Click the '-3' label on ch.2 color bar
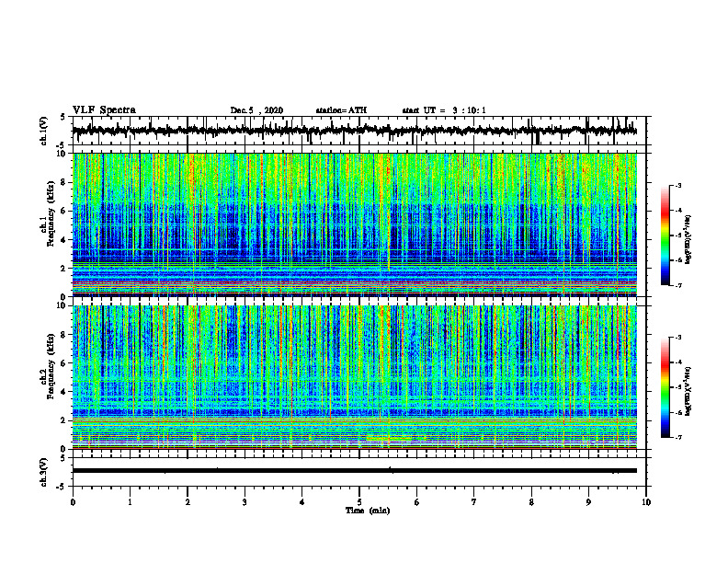The width and height of the screenshot is (728, 563). coord(678,338)
